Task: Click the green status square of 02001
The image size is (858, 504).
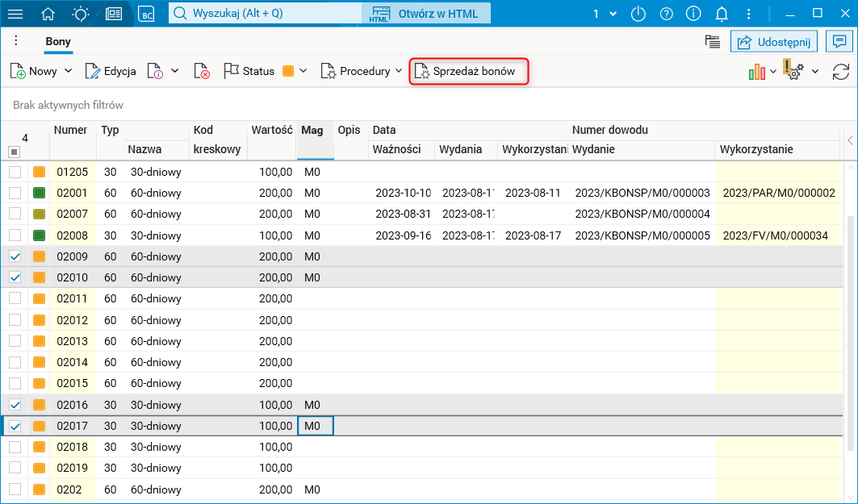Action: pos(39,194)
